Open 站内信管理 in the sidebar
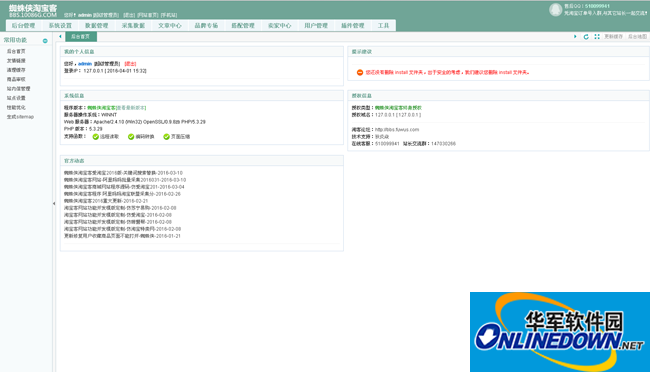Viewport: 650px width, 372px height. pos(18,88)
